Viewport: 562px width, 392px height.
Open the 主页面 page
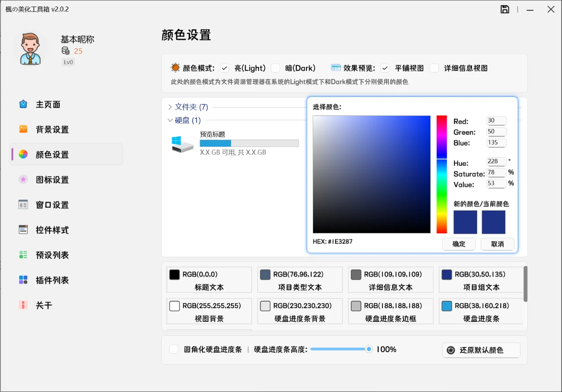click(66, 104)
